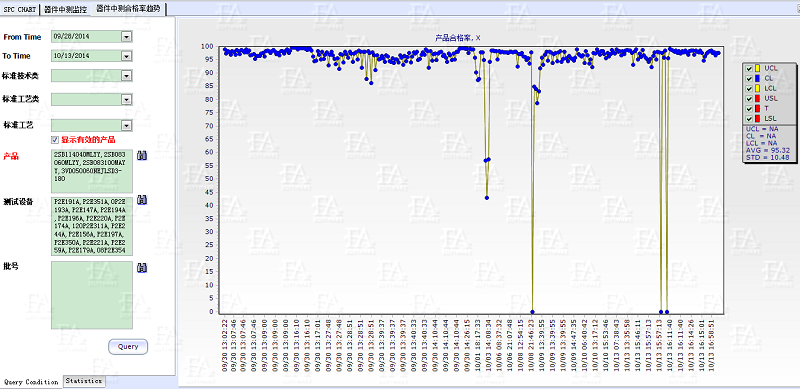Click the From Time label
This screenshot has height=389, width=800.
(x=22, y=37)
